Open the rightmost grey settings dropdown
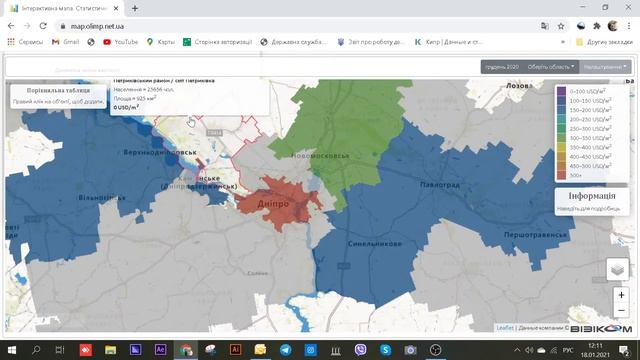 pos(605,67)
